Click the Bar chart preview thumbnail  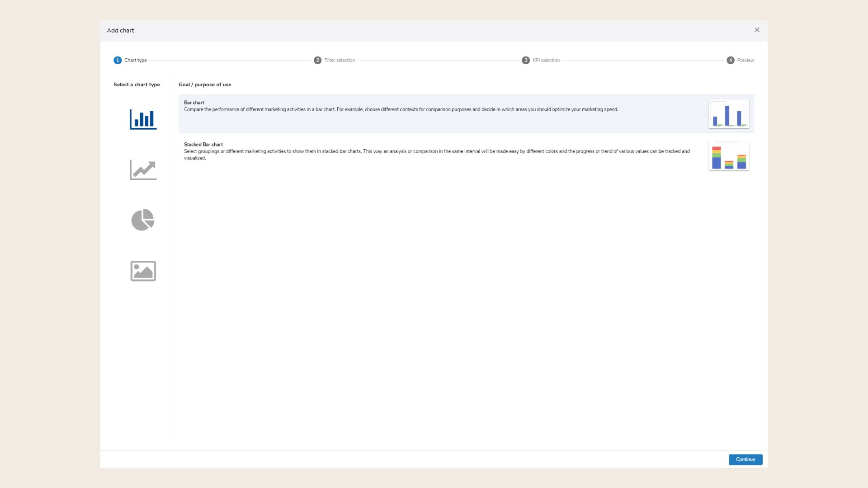(728, 114)
